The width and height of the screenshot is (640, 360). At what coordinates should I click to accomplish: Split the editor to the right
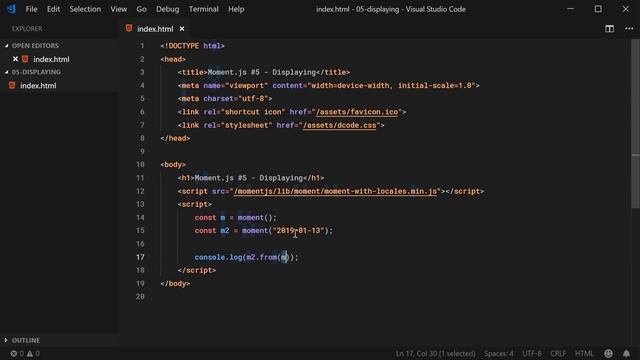click(609, 29)
